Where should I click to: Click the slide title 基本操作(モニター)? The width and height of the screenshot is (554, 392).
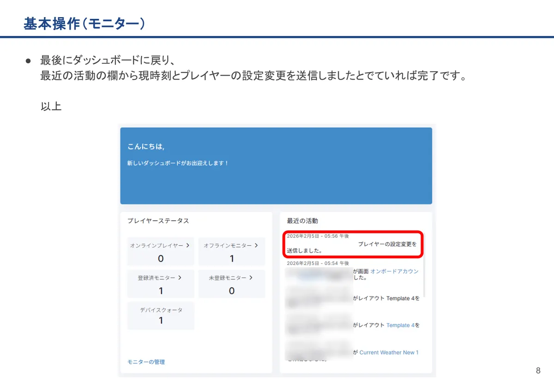(x=84, y=24)
